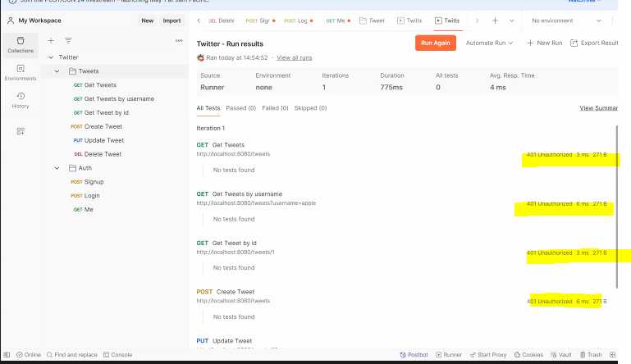The image size is (631, 364).
Task: Click the Export Results button
Action: 594,43
